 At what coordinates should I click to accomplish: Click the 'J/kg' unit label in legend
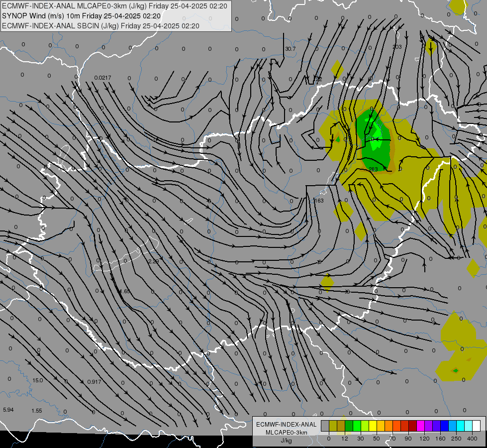(x=287, y=441)
